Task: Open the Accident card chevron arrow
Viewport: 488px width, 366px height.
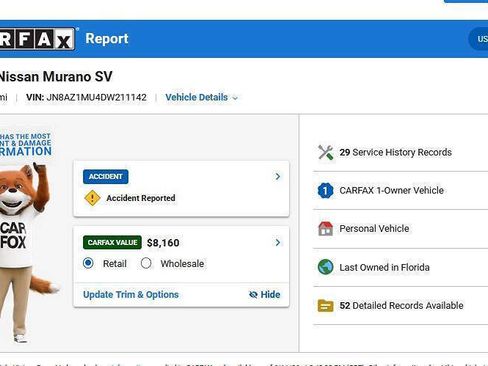Action: point(278,176)
